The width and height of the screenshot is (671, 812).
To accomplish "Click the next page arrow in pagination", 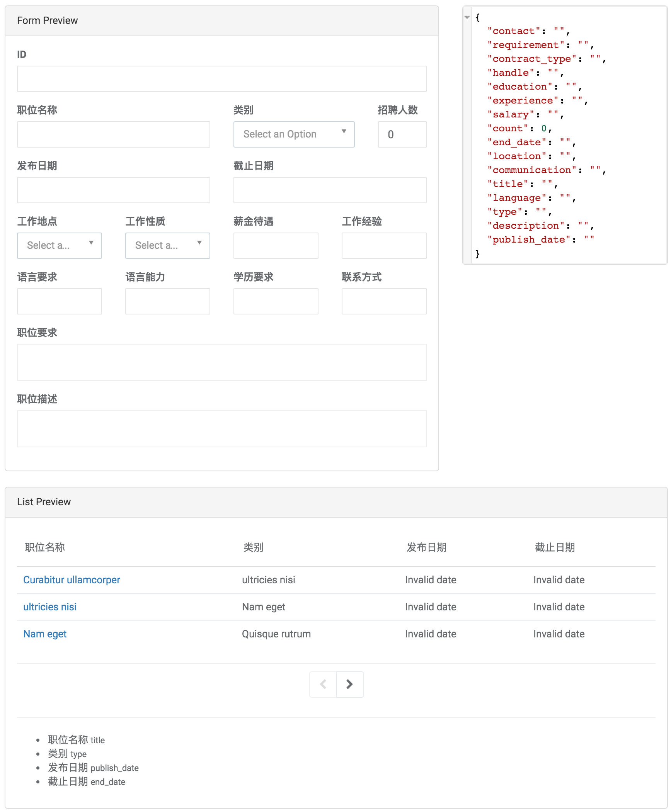I will pos(350,684).
